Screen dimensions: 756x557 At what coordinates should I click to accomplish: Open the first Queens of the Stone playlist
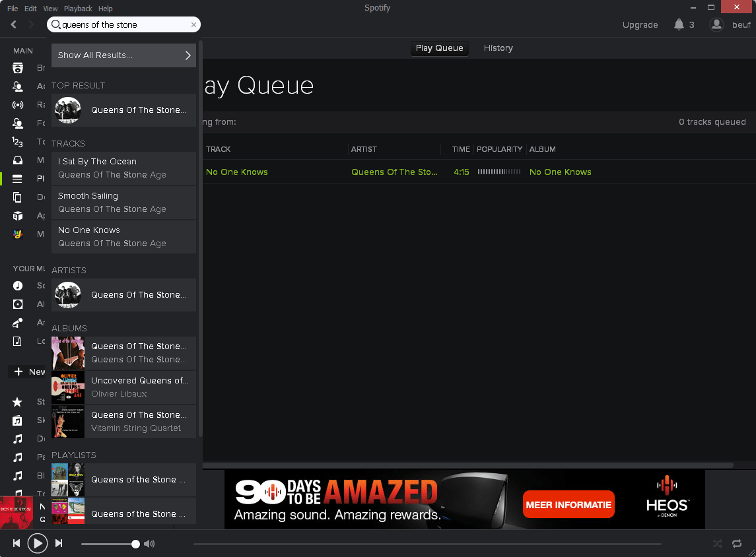pyautogui.click(x=124, y=480)
